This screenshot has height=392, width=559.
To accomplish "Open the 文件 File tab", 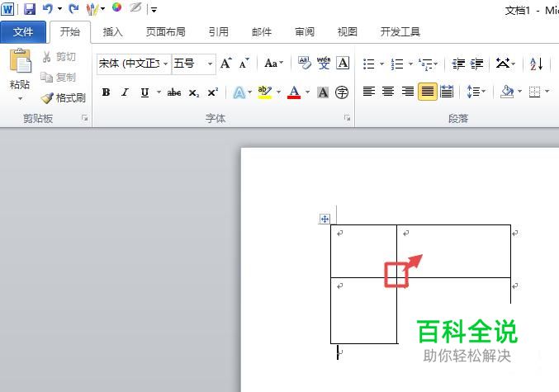I will pyautogui.click(x=23, y=31).
